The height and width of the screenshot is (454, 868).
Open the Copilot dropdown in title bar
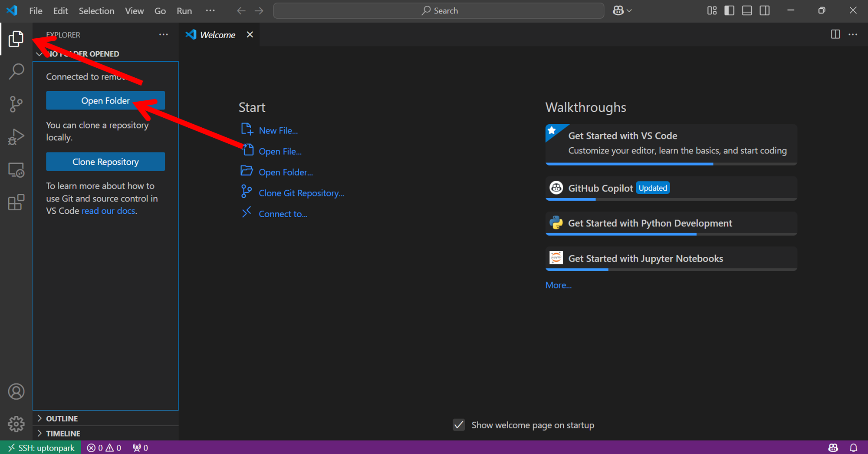(622, 11)
